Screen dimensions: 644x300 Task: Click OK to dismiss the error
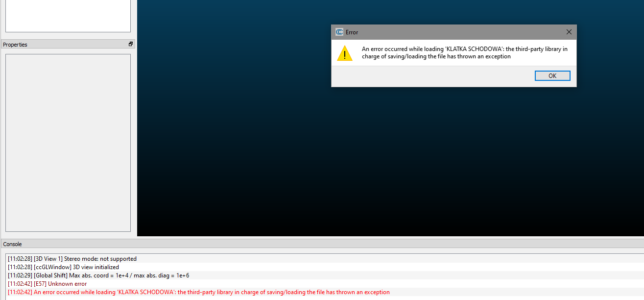point(552,75)
